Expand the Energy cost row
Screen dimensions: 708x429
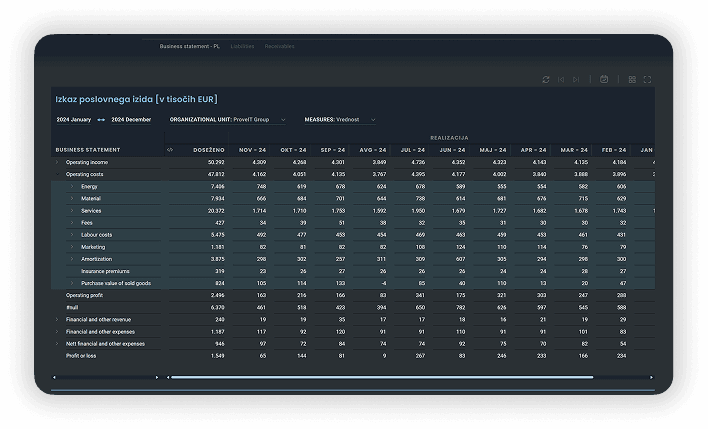click(72, 186)
